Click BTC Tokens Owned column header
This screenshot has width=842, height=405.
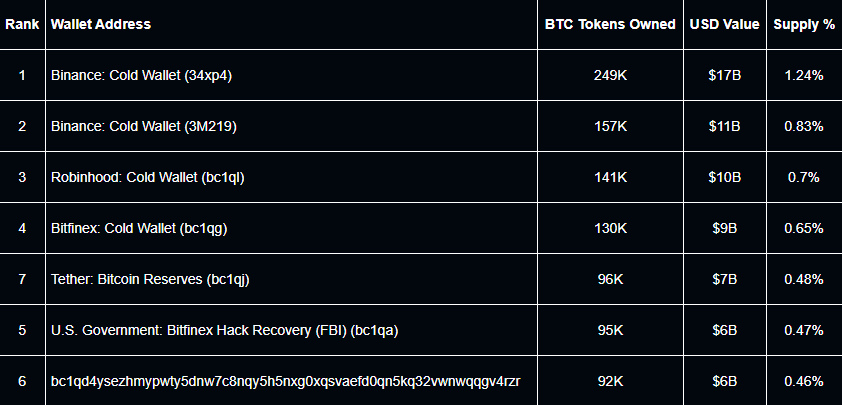click(x=610, y=24)
